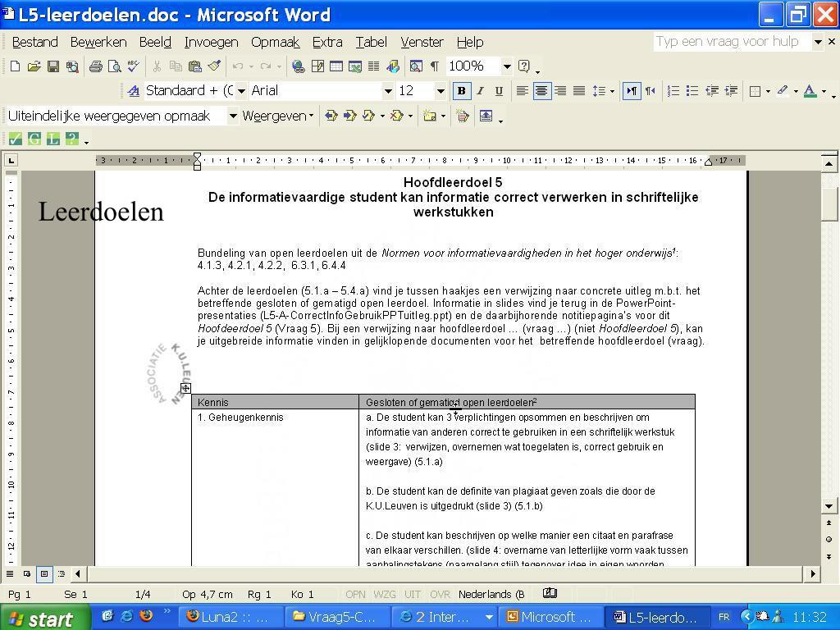The width and height of the screenshot is (840, 630).
Task: Click the Styles and Formatting icon
Action: tap(134, 91)
